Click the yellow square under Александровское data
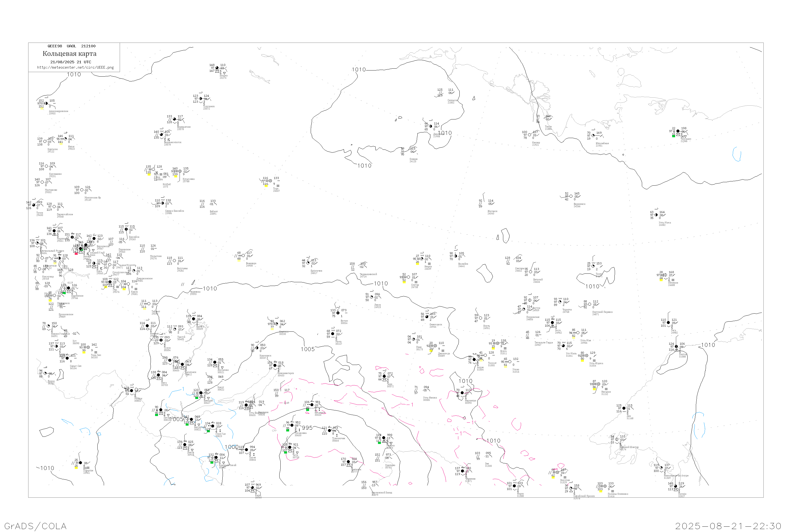 tap(42, 108)
